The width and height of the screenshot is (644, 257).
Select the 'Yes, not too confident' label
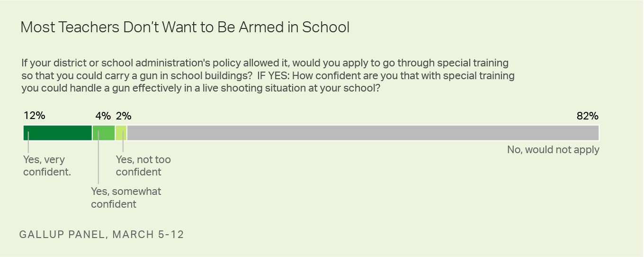[143, 166]
